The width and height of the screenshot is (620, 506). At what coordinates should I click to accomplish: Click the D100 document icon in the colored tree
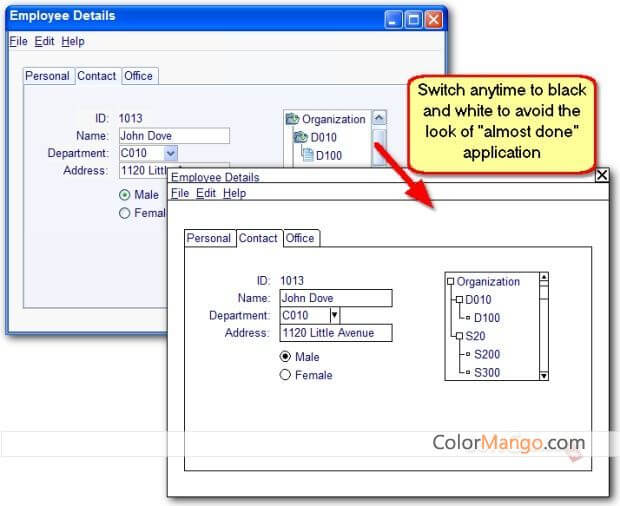[x=308, y=155]
